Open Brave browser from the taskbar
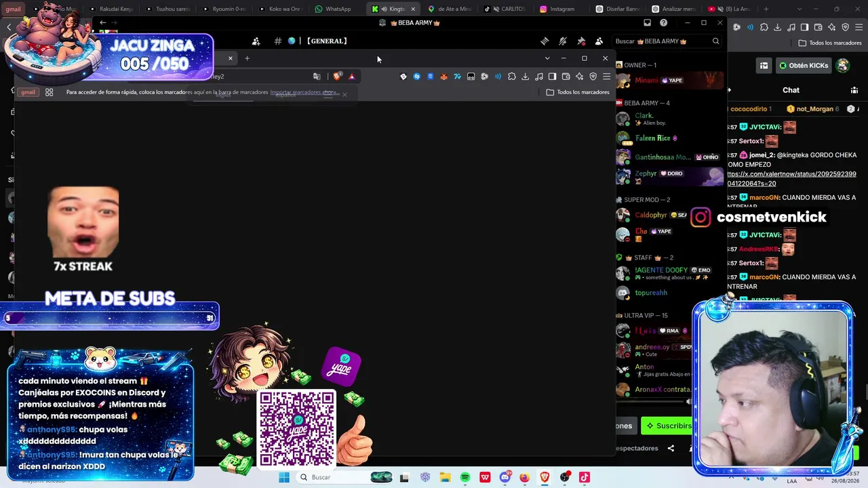This screenshot has width=868, height=488. [545, 477]
